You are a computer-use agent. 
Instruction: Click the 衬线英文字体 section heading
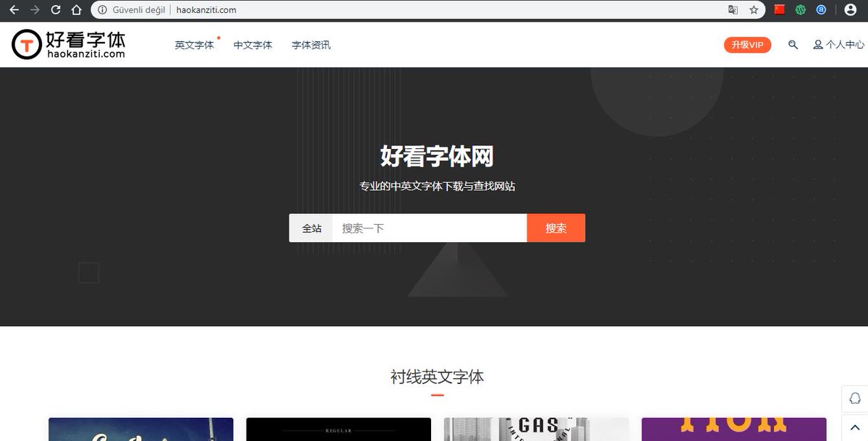click(437, 377)
